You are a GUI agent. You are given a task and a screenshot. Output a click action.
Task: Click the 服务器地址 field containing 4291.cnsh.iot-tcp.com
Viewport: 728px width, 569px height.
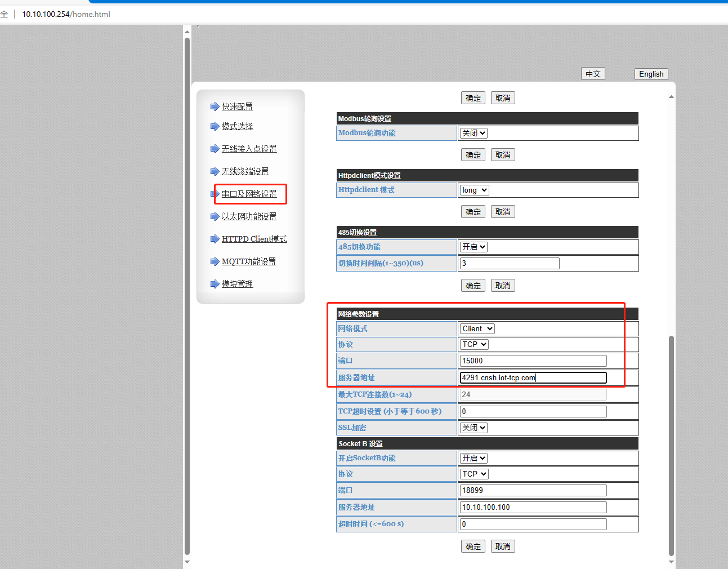pos(533,378)
